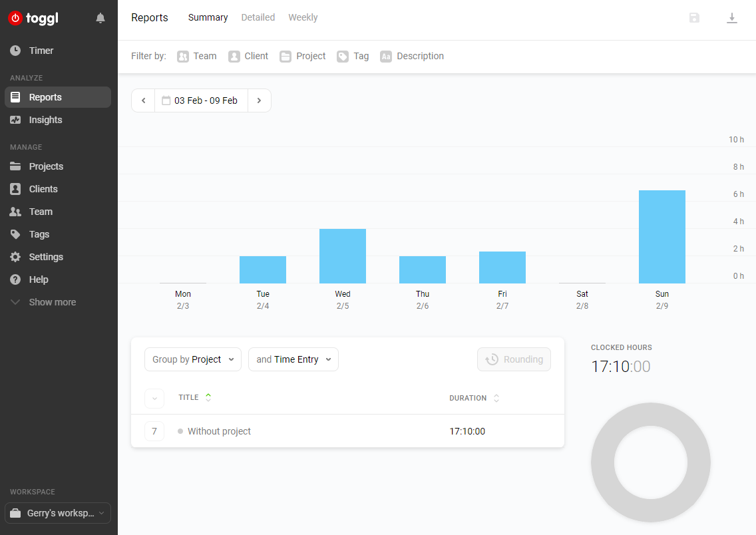This screenshot has width=756, height=535.
Task: Switch to the Weekly tab
Action: pos(303,18)
